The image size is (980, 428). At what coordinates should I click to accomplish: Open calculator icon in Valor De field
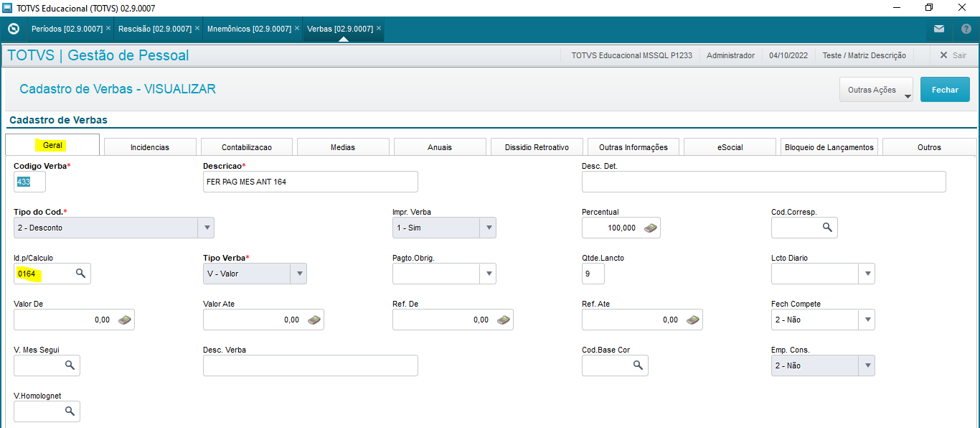coord(125,320)
